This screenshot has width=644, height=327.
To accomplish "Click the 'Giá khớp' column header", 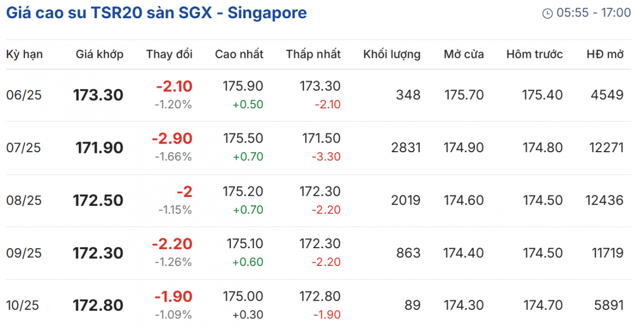I will [x=99, y=54].
